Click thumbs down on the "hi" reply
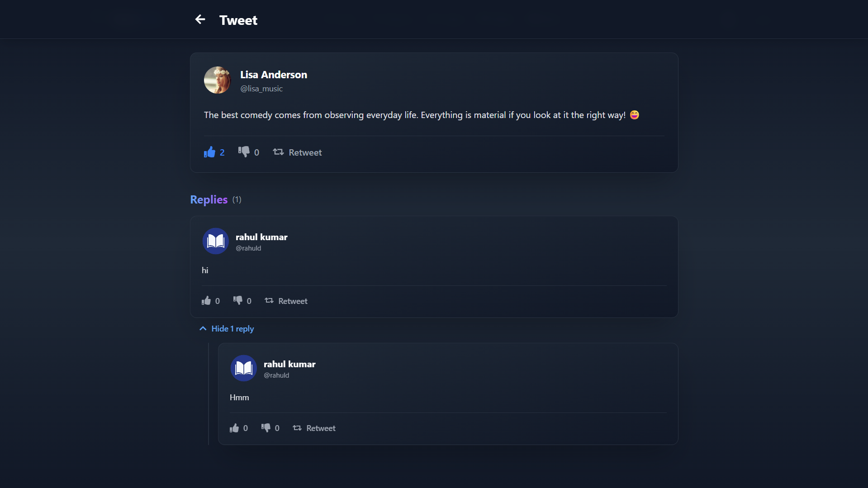 click(x=238, y=301)
